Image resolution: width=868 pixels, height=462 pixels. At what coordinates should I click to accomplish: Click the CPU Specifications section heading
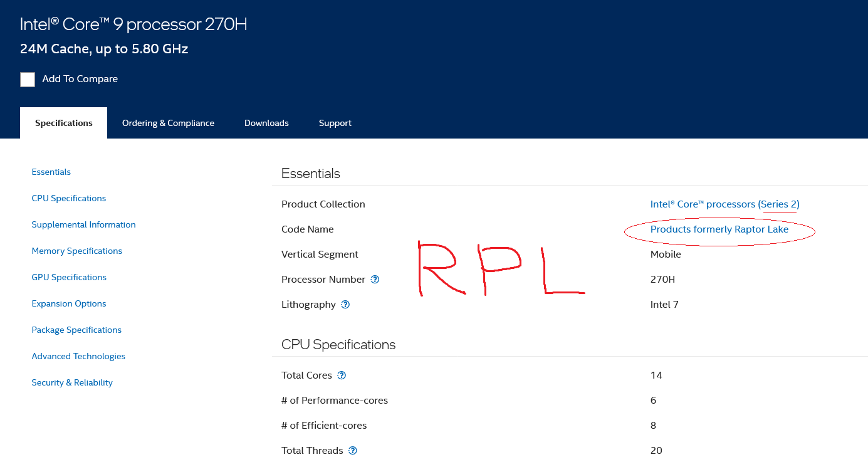click(x=338, y=345)
